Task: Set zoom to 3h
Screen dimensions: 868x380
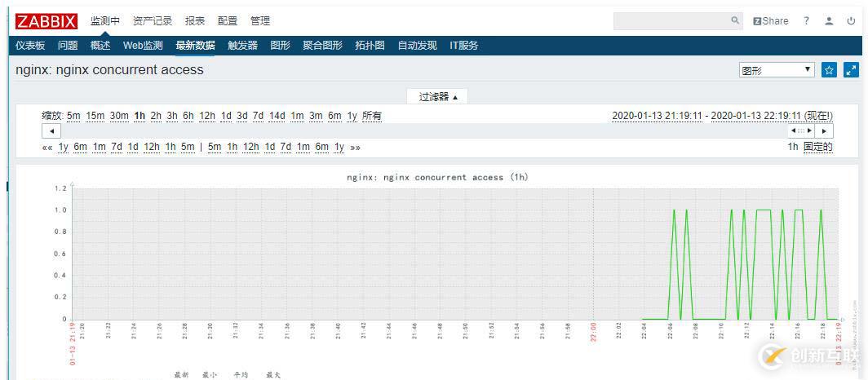Action: (x=172, y=116)
